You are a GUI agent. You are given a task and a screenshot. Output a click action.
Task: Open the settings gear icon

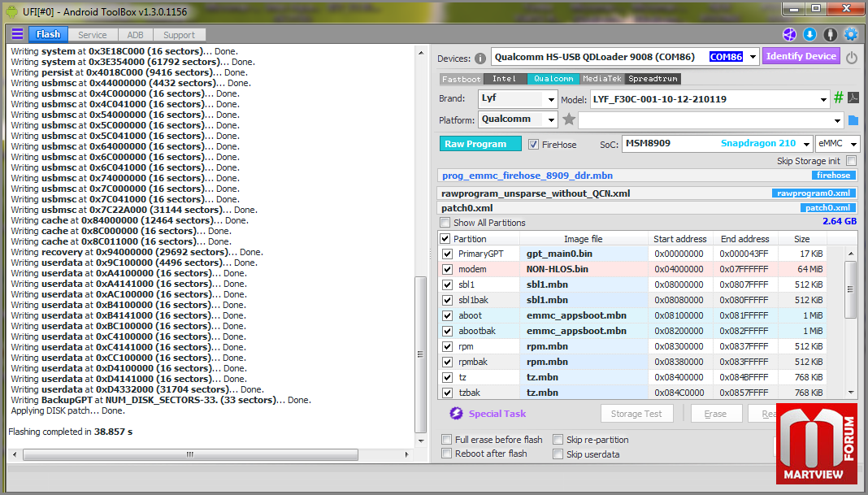pyautogui.click(x=851, y=34)
